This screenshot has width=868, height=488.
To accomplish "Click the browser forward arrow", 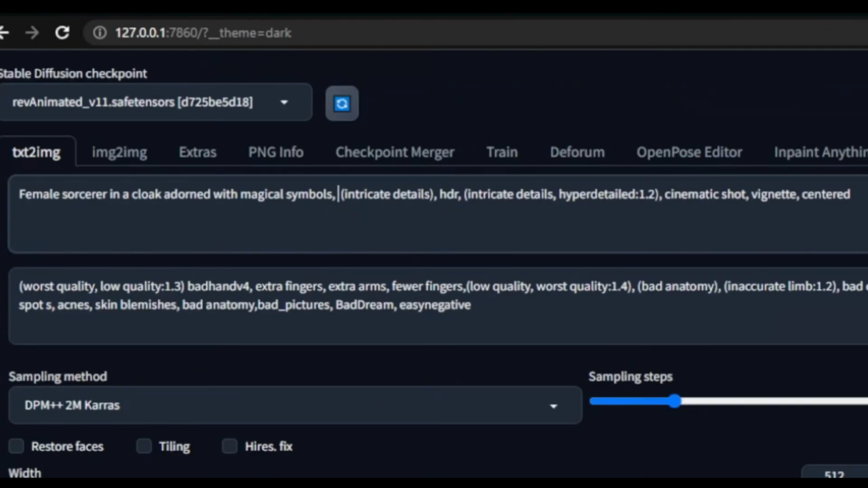I will (x=32, y=33).
